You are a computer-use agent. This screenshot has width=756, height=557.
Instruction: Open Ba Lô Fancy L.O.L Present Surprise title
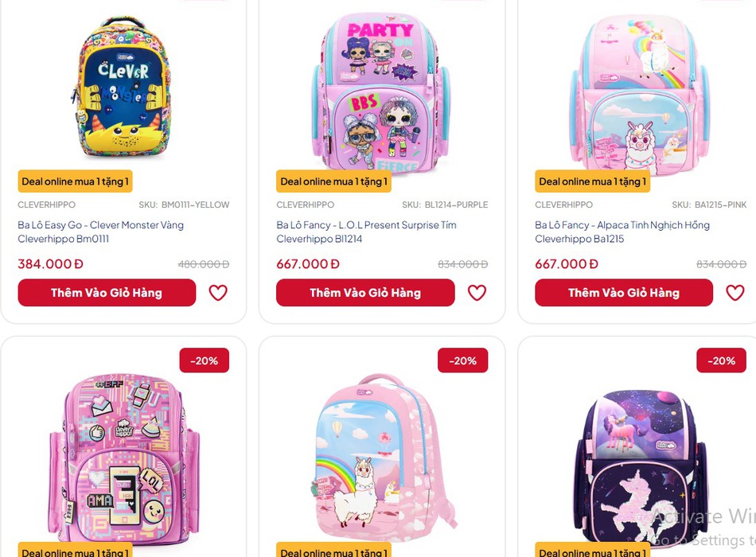(366, 232)
